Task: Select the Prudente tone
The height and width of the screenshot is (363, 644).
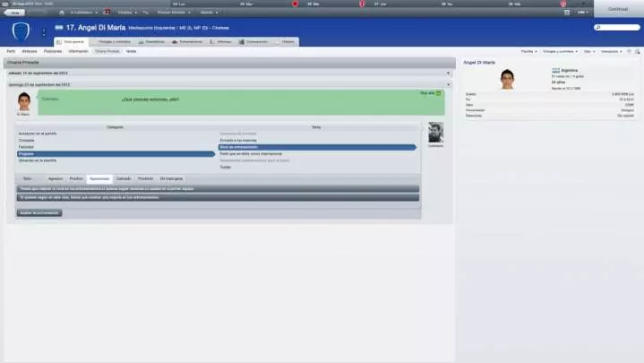Action: tap(145, 179)
